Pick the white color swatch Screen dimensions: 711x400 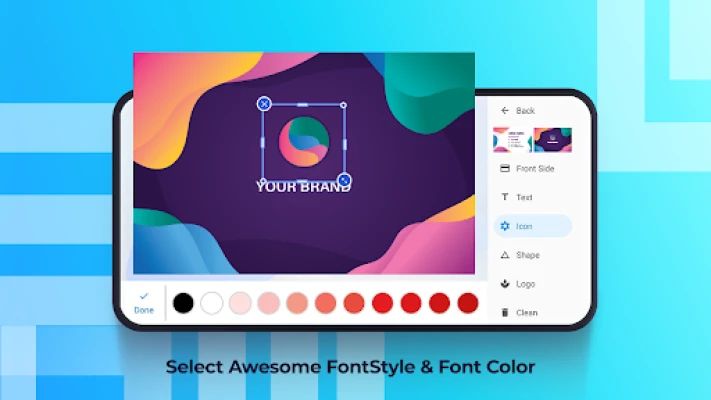[x=211, y=303]
